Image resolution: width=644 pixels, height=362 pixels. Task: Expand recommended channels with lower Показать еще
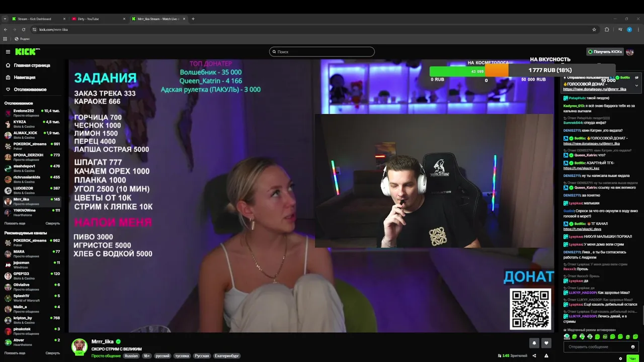[x=15, y=353]
